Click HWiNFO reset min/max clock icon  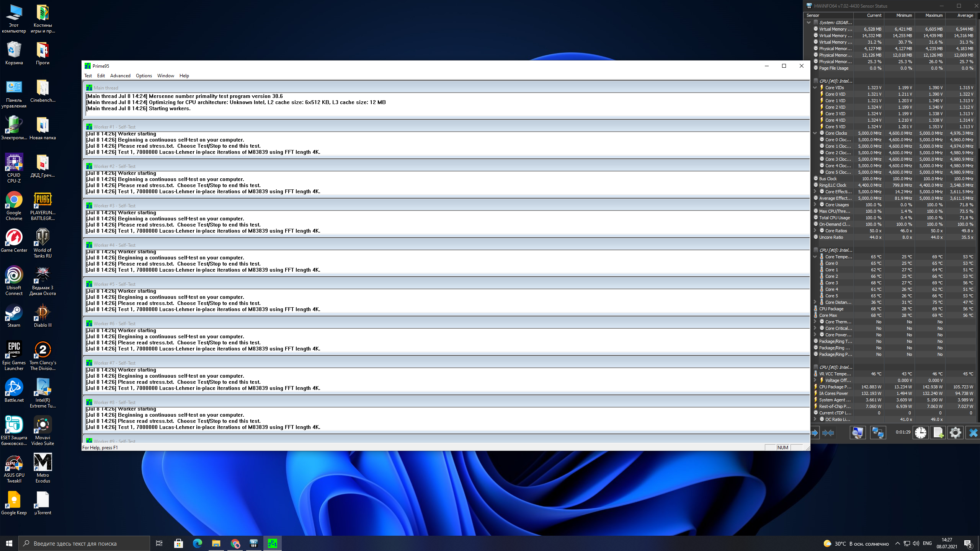(921, 433)
